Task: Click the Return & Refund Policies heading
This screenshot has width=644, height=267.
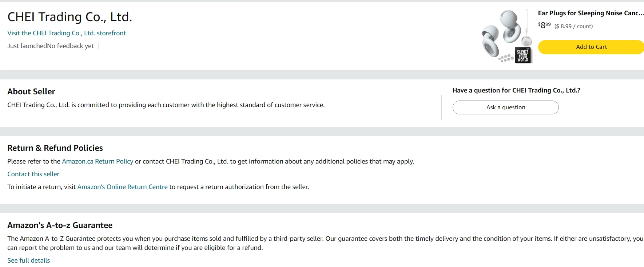Action: 55,148
